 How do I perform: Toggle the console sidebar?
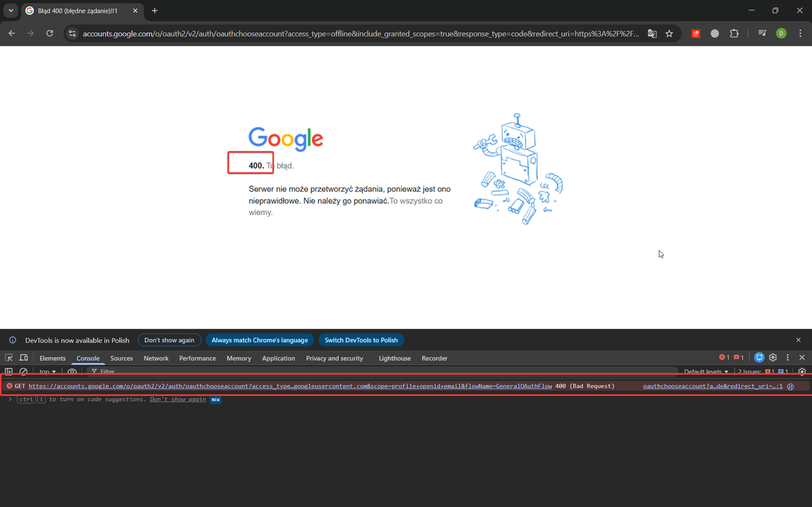pos(9,372)
